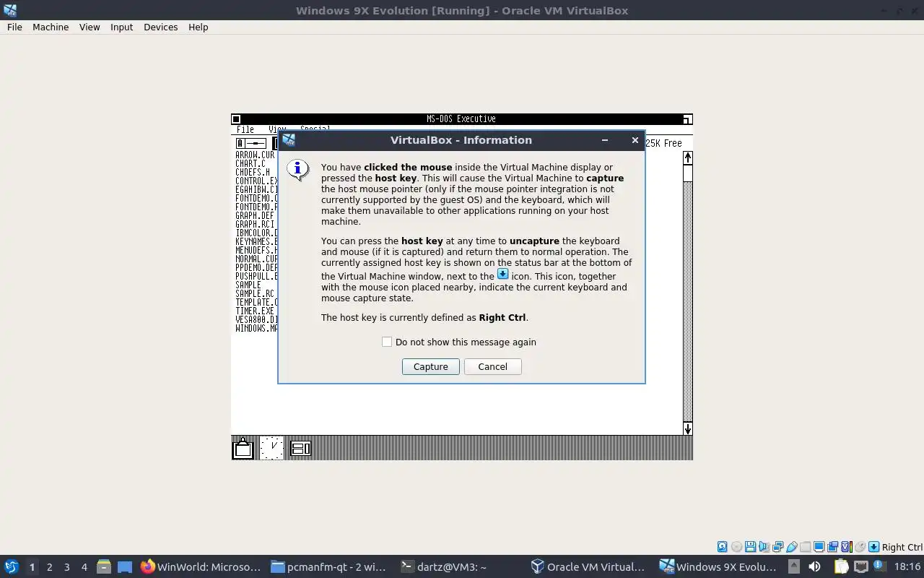The width and height of the screenshot is (924, 578).
Task: Click the minimized Control Panel icon in the guest
Action: 300,448
